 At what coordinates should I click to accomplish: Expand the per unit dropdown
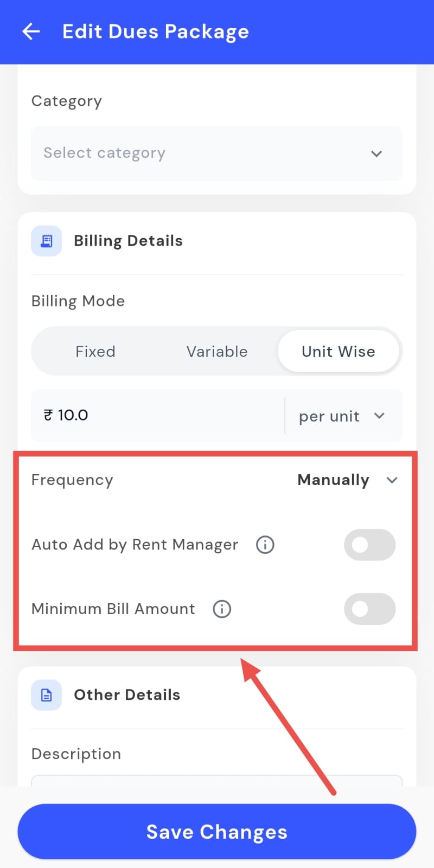click(342, 416)
